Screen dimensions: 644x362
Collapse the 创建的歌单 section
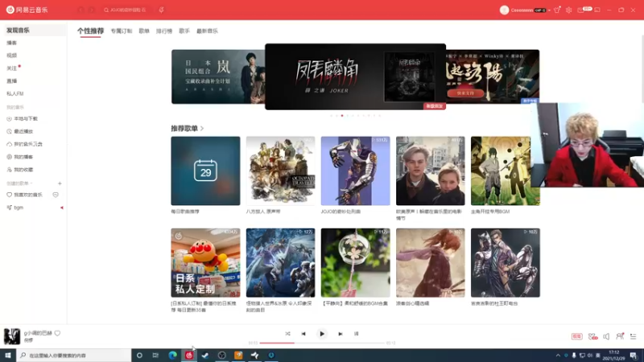(x=19, y=183)
